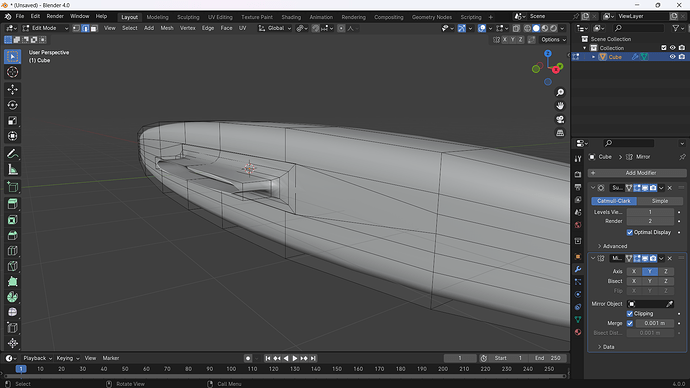Select Catmull-Clark subdivision type
690x388 pixels.
[613, 201]
